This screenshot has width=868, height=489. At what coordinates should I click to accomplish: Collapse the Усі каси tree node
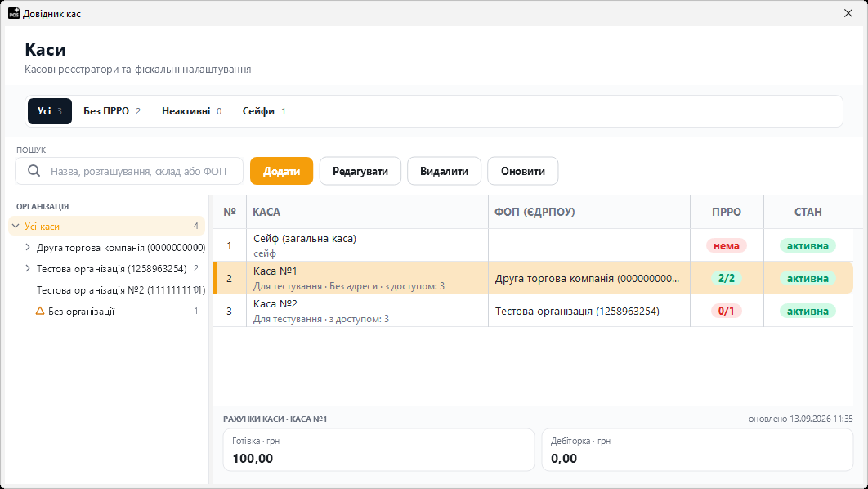16,226
